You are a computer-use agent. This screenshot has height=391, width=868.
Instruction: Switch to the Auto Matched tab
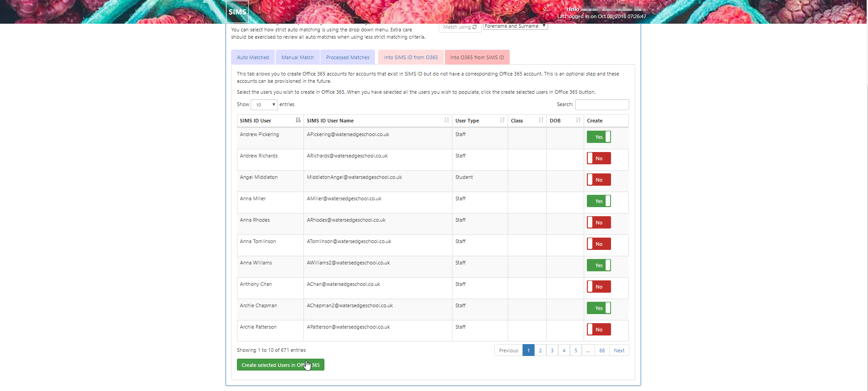(253, 57)
